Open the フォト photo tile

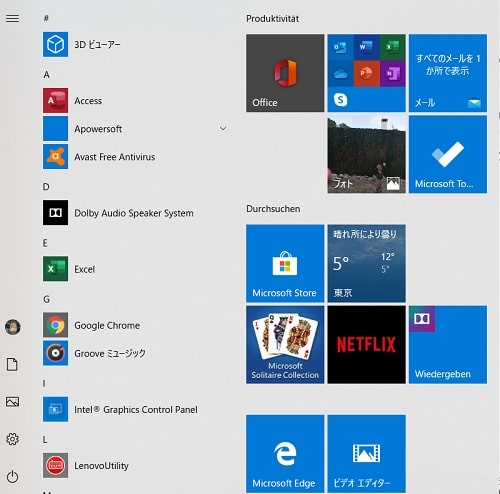(366, 154)
